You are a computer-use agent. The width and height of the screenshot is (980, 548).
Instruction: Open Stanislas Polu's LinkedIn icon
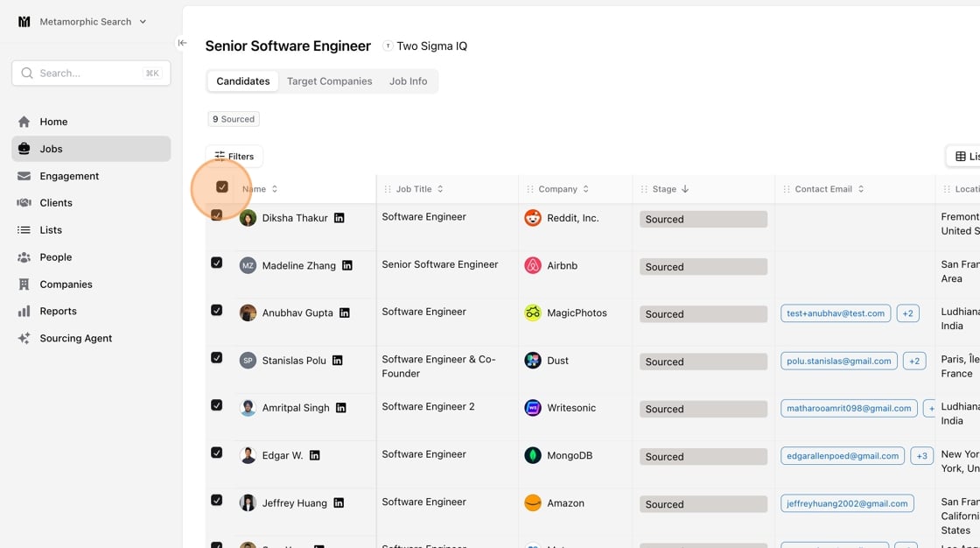(338, 361)
